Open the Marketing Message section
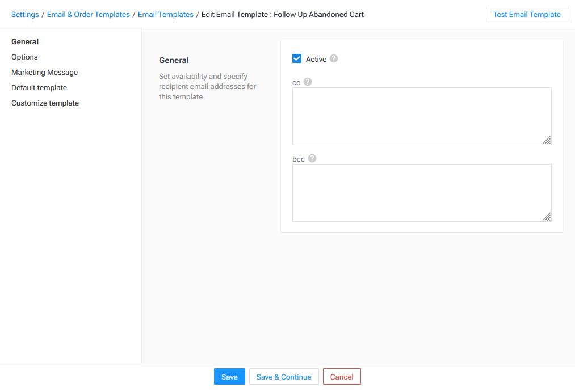This screenshot has width=575, height=392. (x=44, y=72)
